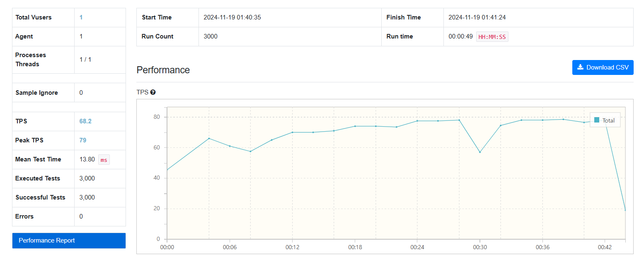Click the Finish Time label
Viewport: 644px width, 262px height.
pos(404,17)
